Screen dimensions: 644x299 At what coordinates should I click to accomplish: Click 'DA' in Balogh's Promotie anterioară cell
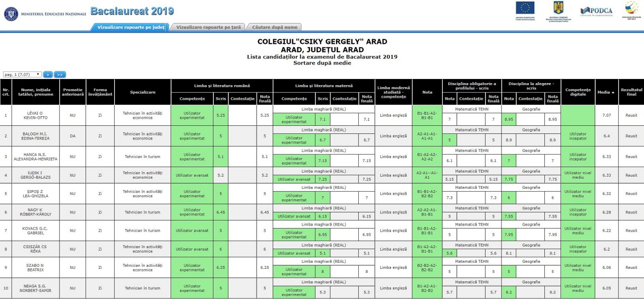pyautogui.click(x=73, y=136)
